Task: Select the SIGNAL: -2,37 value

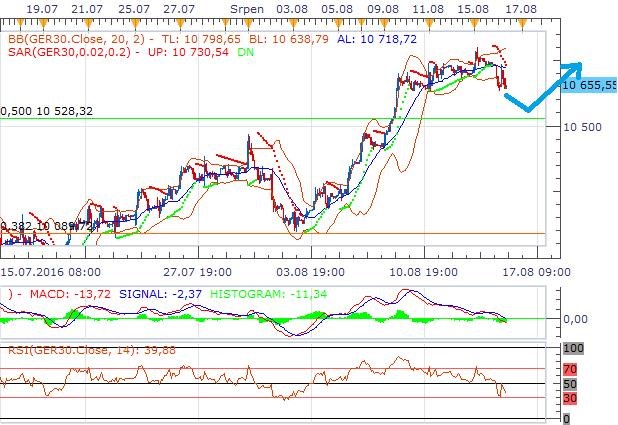Action: click(160, 294)
